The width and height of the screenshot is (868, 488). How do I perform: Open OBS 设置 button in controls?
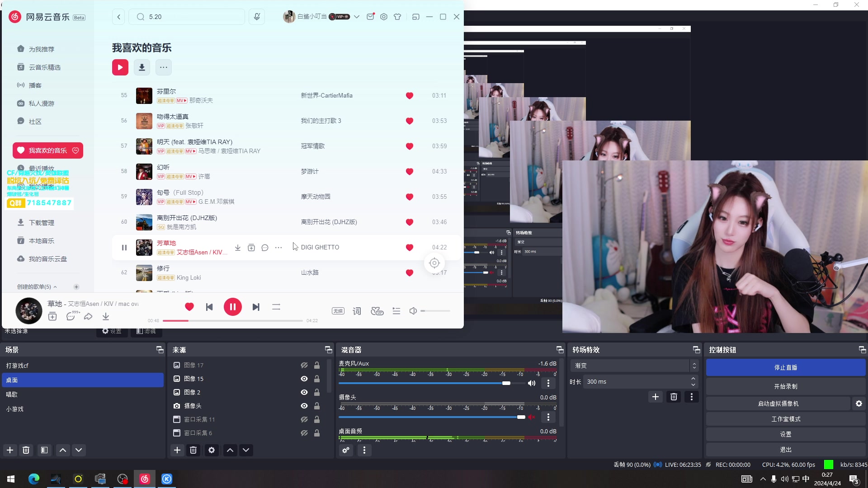[786, 434]
